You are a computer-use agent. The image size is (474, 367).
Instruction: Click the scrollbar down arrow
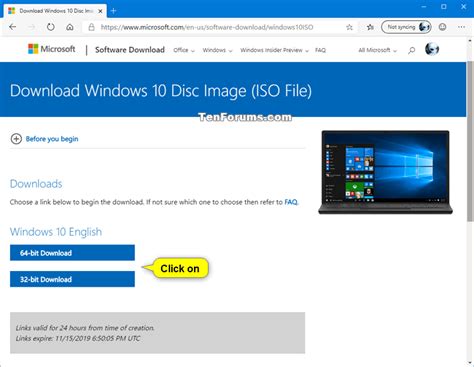pos(470,363)
